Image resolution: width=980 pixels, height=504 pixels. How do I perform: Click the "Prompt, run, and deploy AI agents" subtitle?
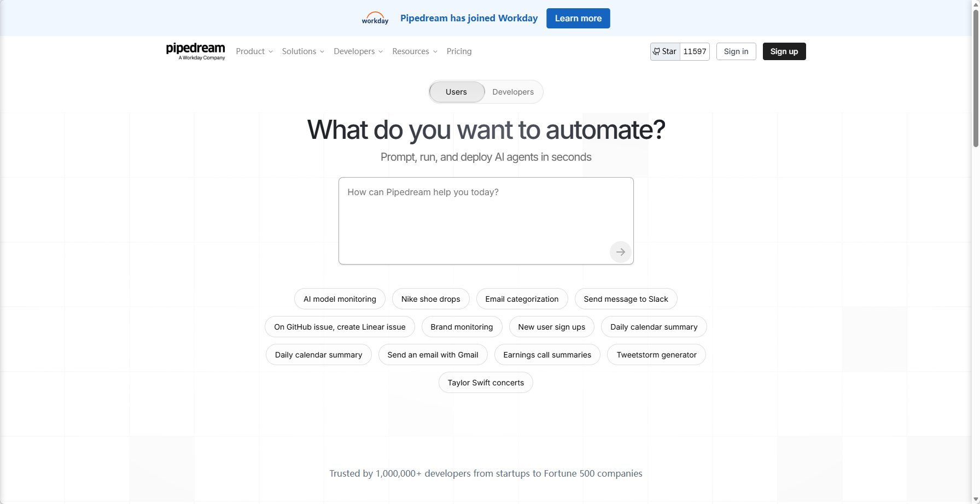pyautogui.click(x=486, y=157)
